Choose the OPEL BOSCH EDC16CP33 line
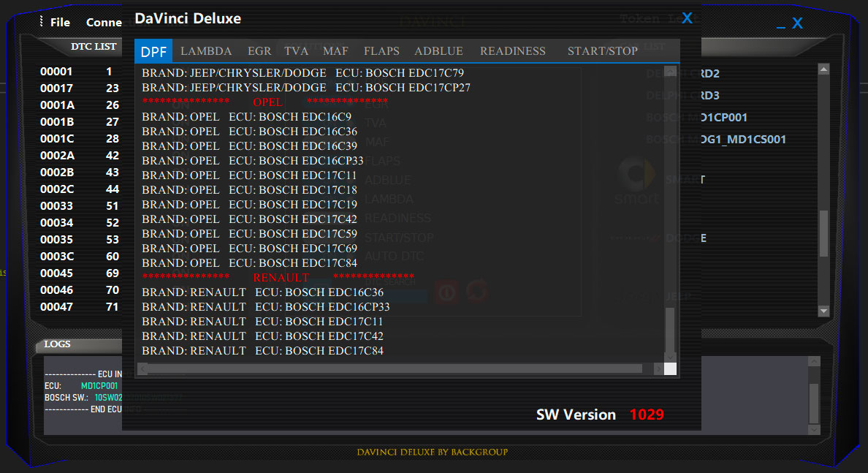This screenshot has height=473, width=868. pos(252,161)
